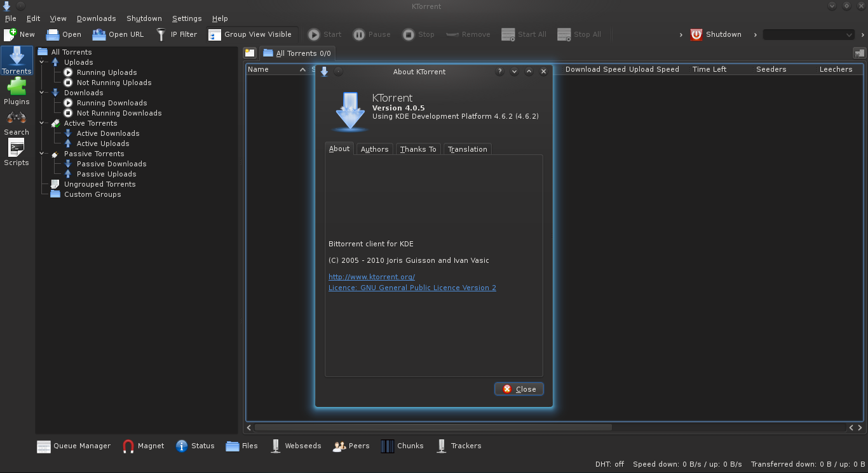The width and height of the screenshot is (868, 473).
Task: Open Scripts from the sidebar
Action: click(17, 152)
